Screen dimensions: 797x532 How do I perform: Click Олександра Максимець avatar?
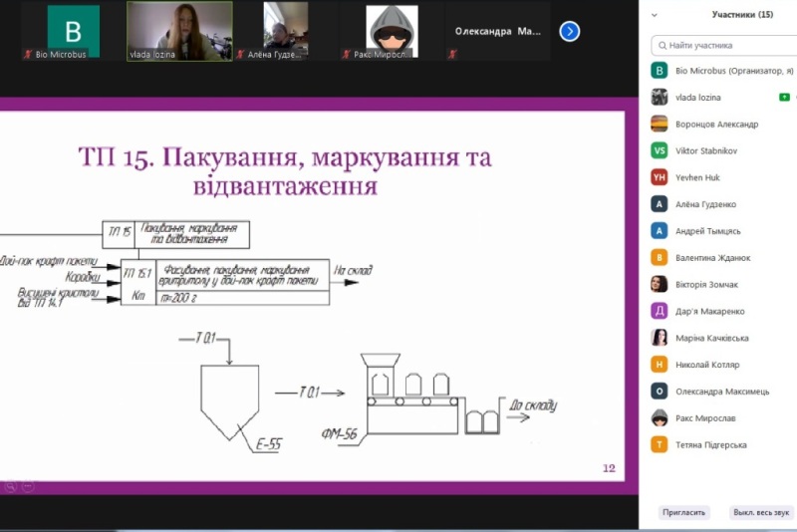[x=660, y=392]
